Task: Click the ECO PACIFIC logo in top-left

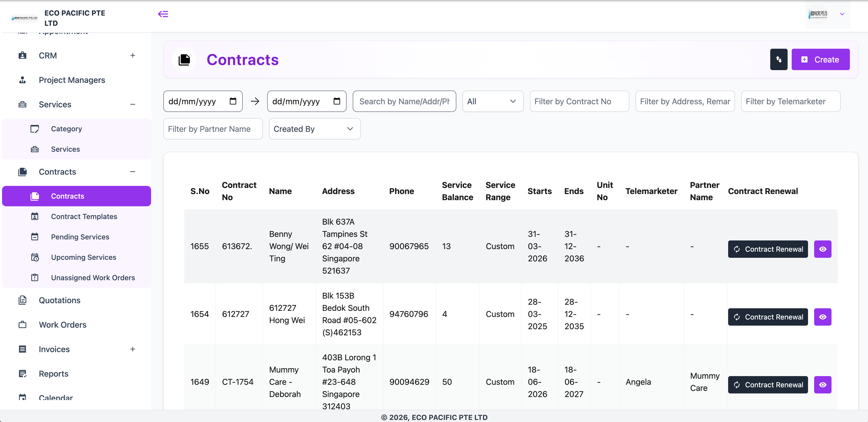Action: pos(24,18)
